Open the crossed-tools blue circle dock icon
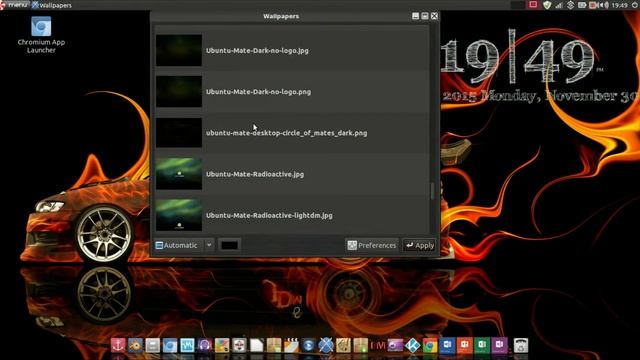This screenshot has width=640, height=360. pos(326,345)
